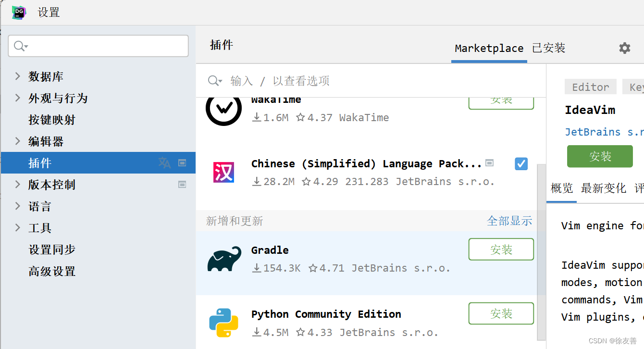Click the plugin search magnifier icon

point(215,81)
